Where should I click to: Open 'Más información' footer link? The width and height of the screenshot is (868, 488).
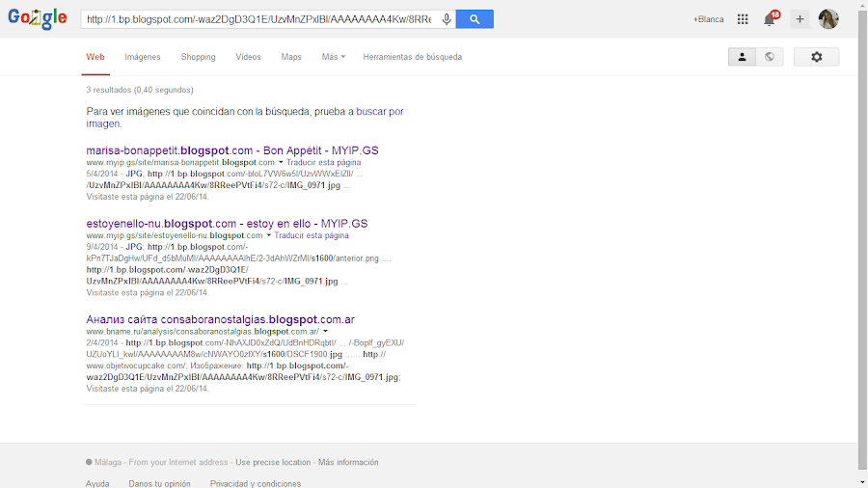point(348,462)
